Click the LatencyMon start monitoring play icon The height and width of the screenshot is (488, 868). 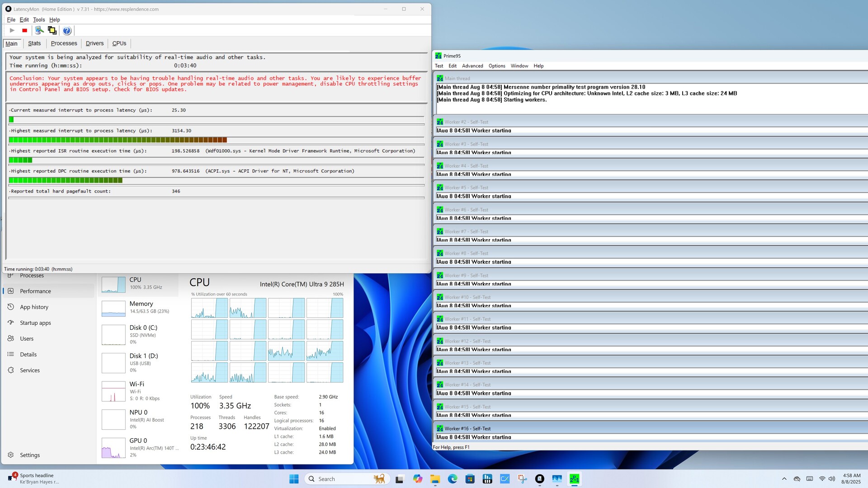click(12, 31)
